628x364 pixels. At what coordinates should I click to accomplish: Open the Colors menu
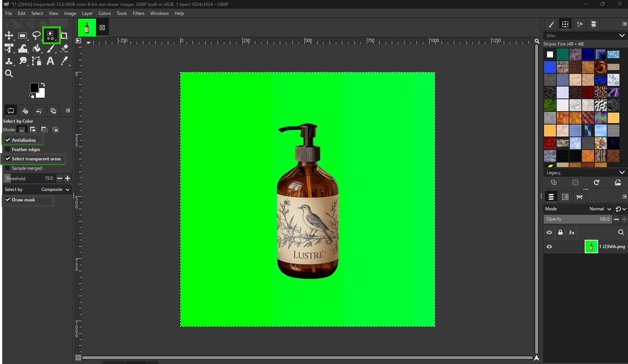[x=104, y=13]
